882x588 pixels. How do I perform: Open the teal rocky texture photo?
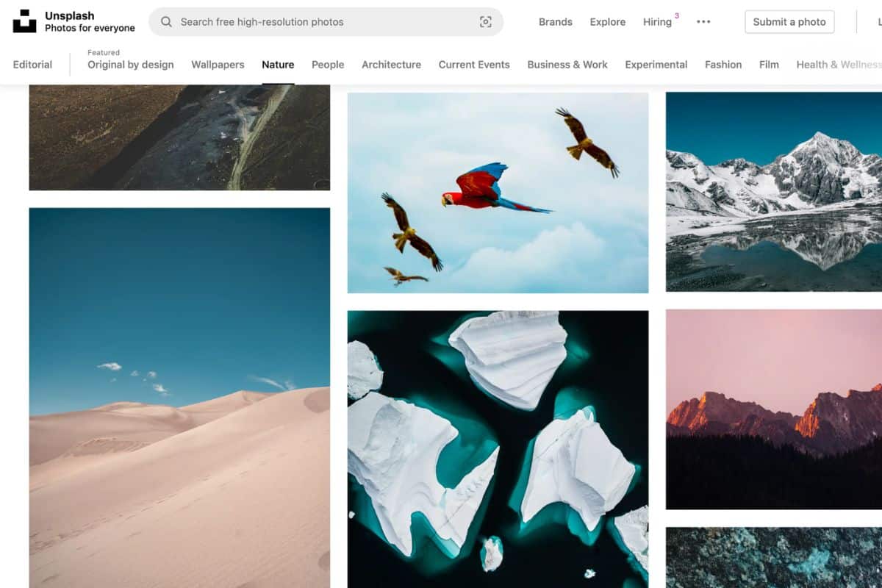[x=774, y=557]
